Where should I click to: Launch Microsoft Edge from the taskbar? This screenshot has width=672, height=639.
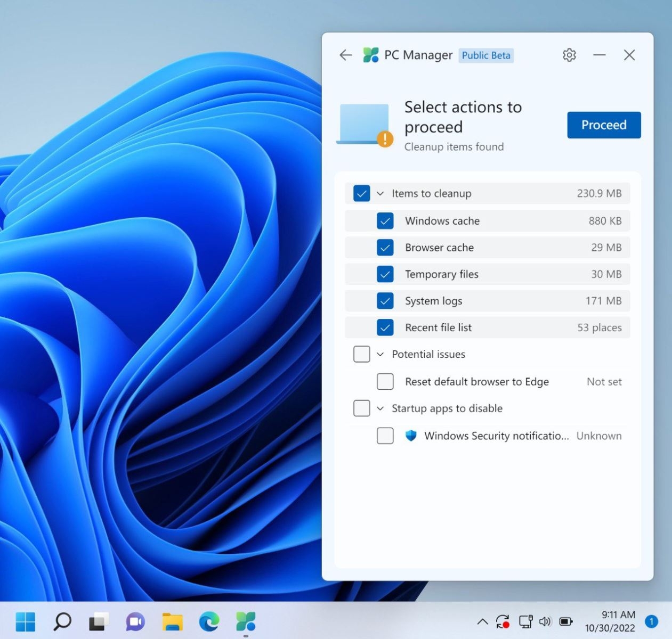pos(209,621)
